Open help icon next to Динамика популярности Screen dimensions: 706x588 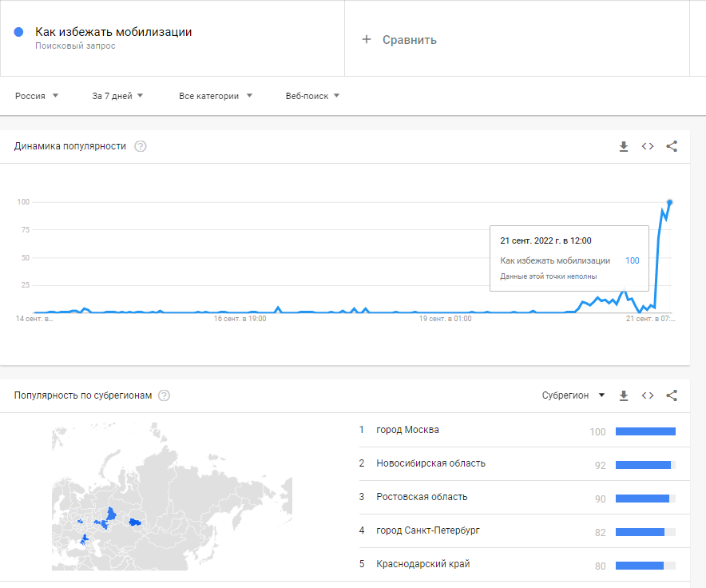point(141,146)
